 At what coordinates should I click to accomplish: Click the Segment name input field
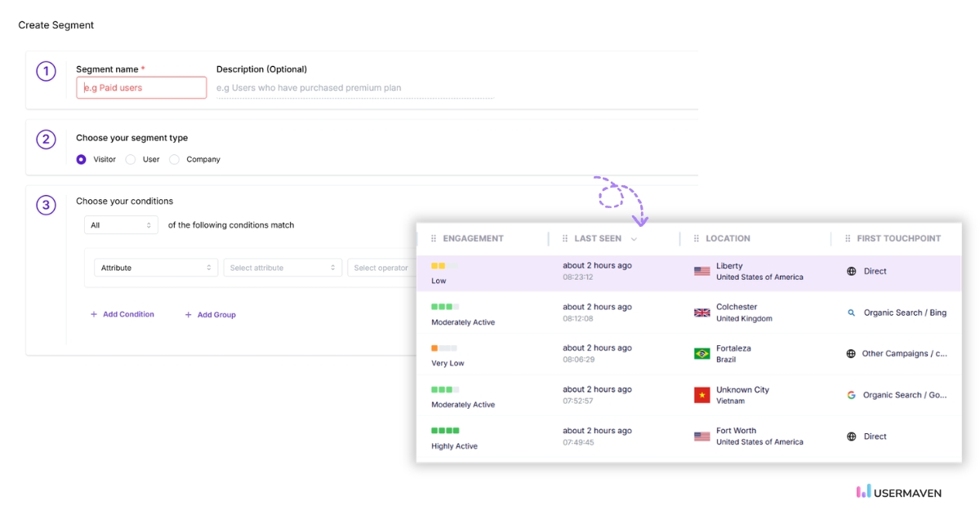click(x=140, y=87)
